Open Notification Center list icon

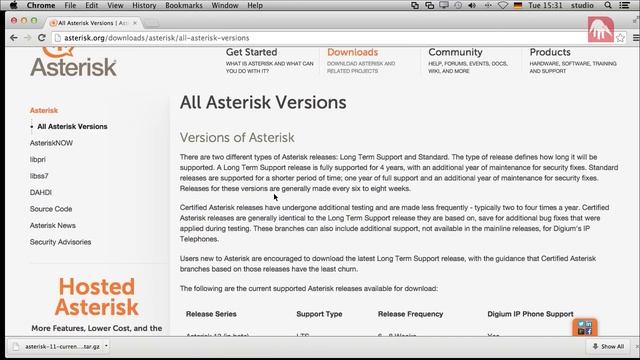624,5
